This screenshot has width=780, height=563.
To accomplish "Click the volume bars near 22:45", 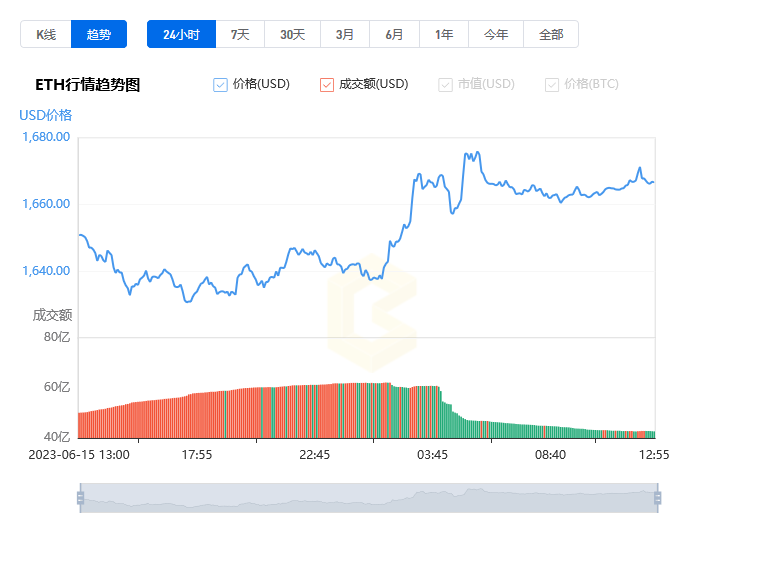I will click(x=314, y=411).
